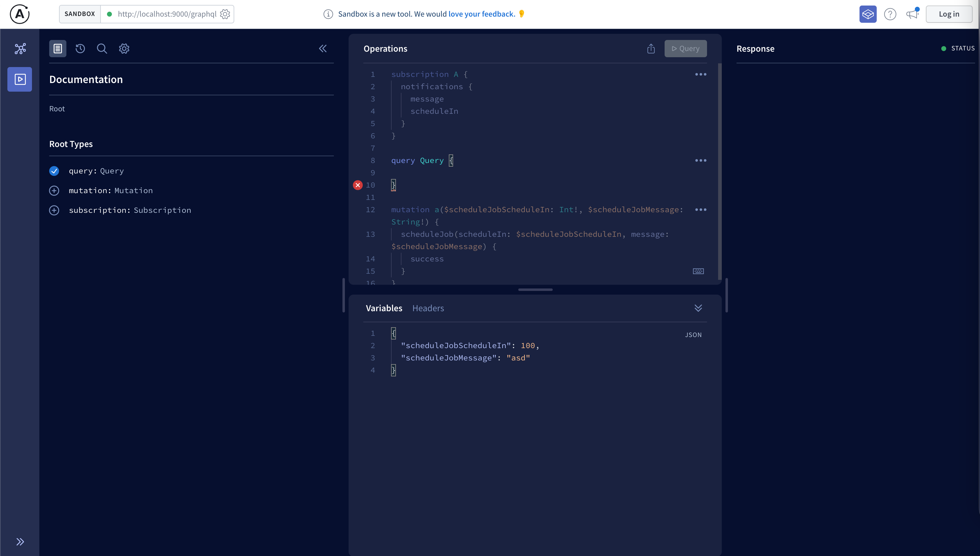Open the operation history clock icon
The image size is (980, 556).
click(80, 49)
